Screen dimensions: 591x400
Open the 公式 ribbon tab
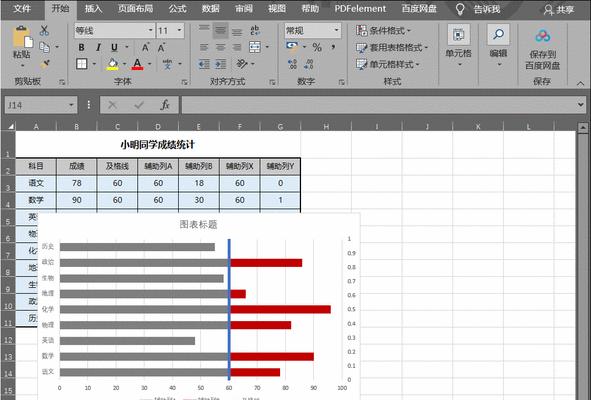click(177, 9)
